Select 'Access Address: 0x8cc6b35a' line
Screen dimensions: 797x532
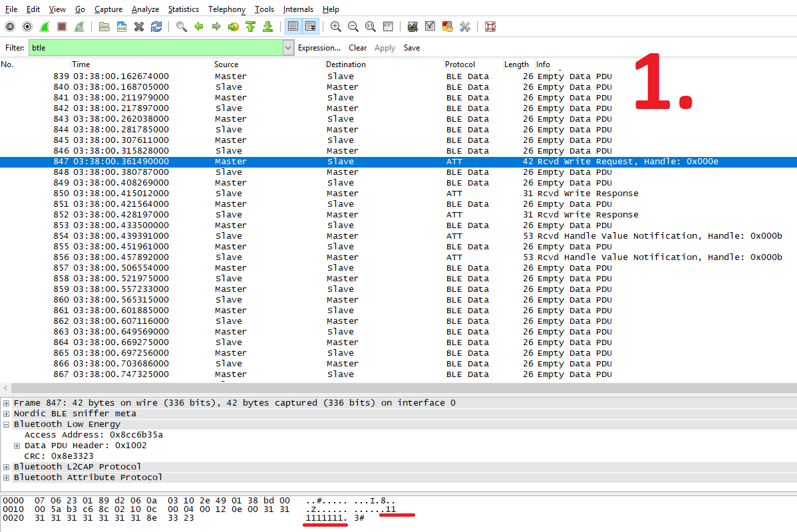(94, 435)
